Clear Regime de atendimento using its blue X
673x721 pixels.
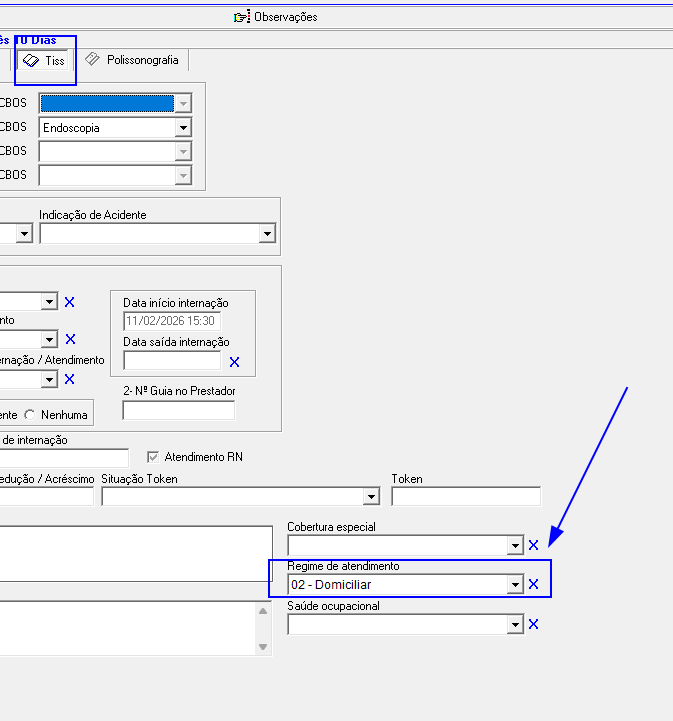click(533, 585)
